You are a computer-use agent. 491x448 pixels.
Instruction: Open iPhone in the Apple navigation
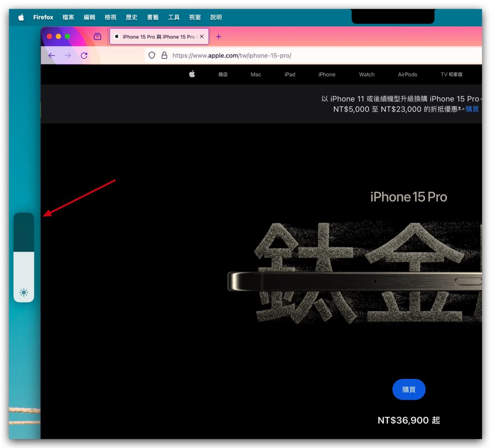coord(327,74)
